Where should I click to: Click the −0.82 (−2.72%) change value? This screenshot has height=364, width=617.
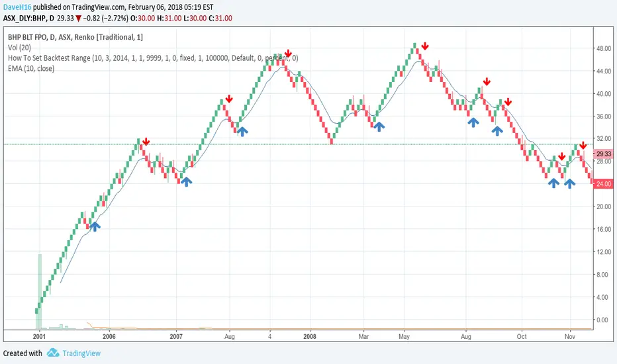click(105, 18)
